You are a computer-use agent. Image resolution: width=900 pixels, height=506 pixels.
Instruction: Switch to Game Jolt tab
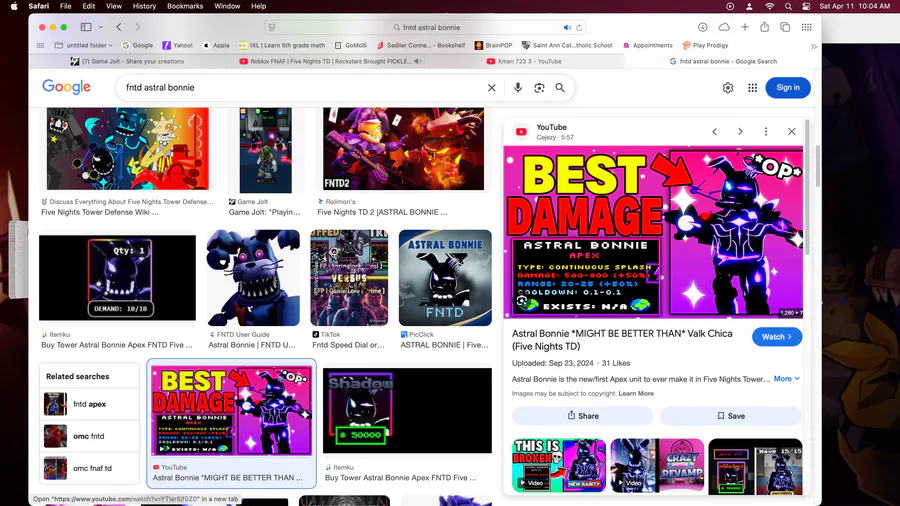(127, 61)
